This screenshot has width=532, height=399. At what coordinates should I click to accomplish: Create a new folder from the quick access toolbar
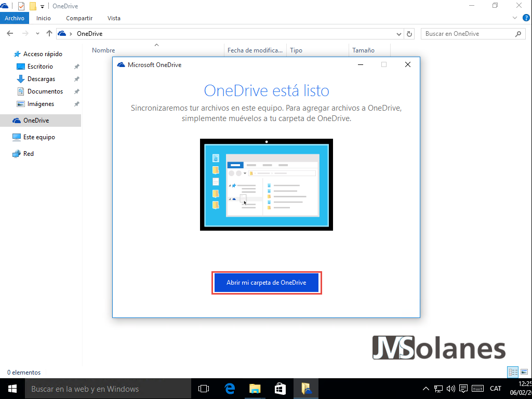[32, 6]
